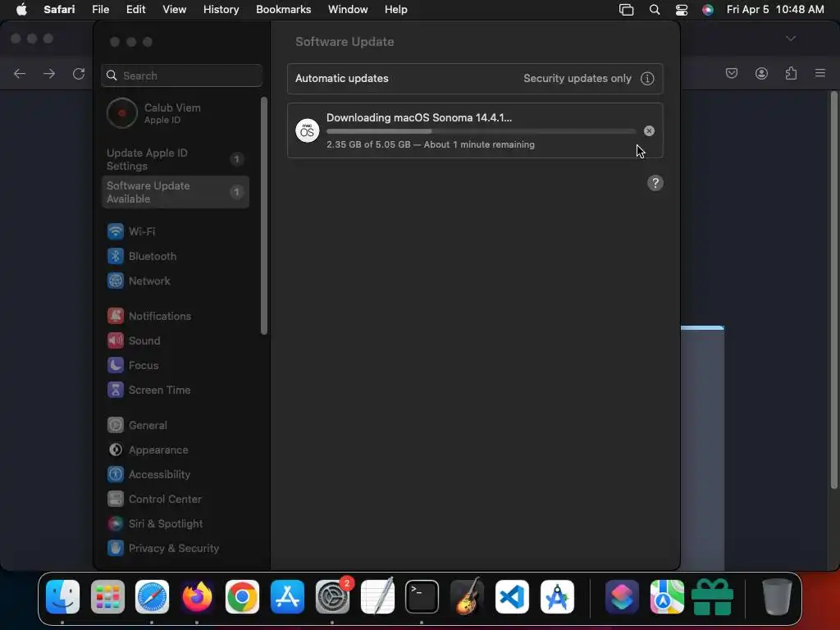Open App Store from the Dock
The height and width of the screenshot is (630, 840).
click(287, 597)
